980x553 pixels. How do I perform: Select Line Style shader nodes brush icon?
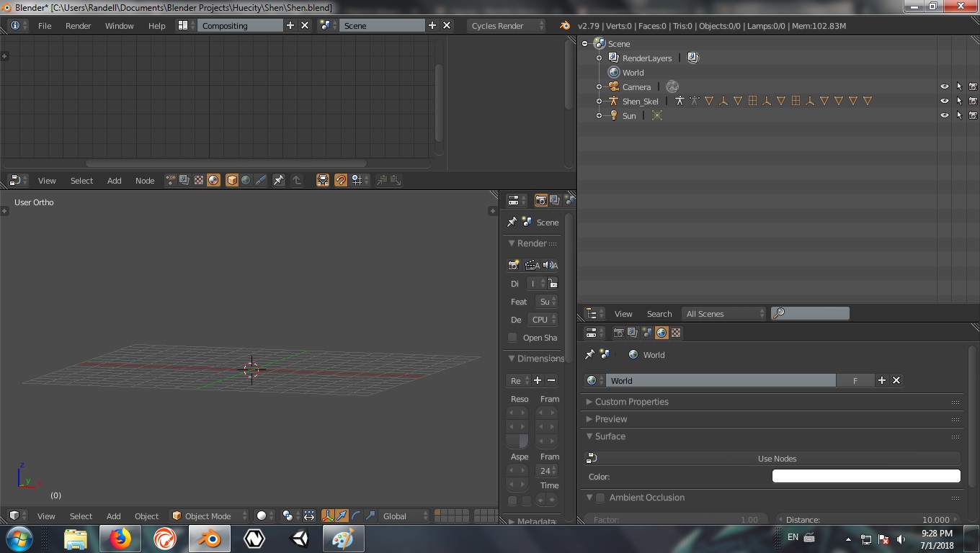260,180
